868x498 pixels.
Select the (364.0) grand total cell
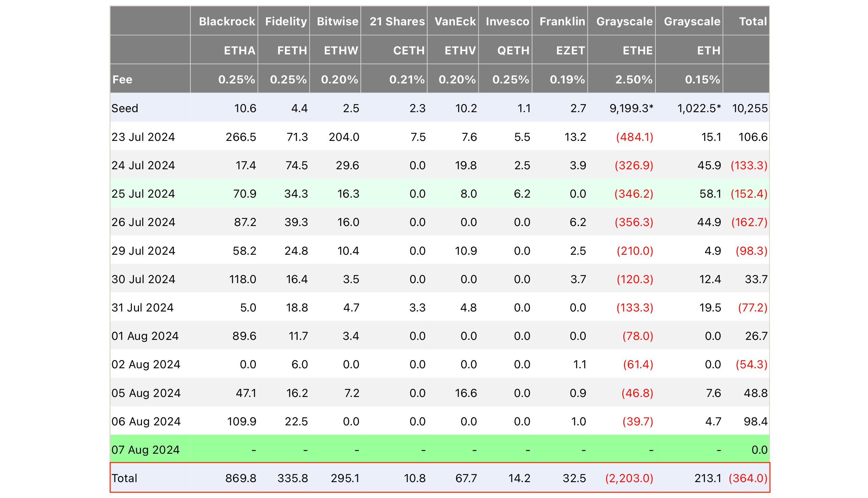(x=748, y=478)
